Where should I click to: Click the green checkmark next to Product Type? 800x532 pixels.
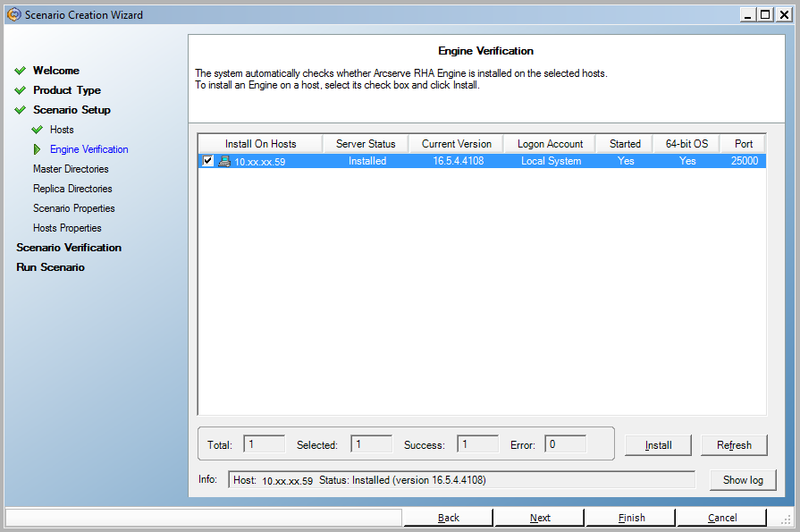point(21,90)
